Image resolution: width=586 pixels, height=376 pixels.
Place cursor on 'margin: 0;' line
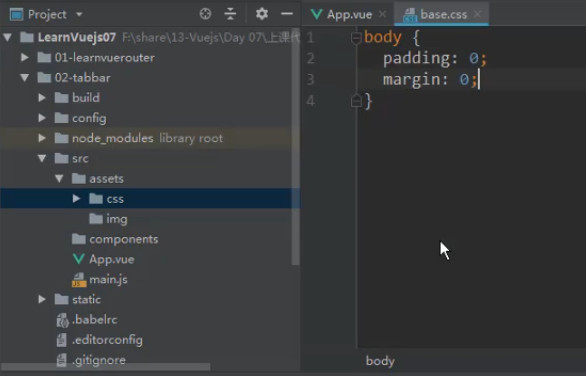430,80
